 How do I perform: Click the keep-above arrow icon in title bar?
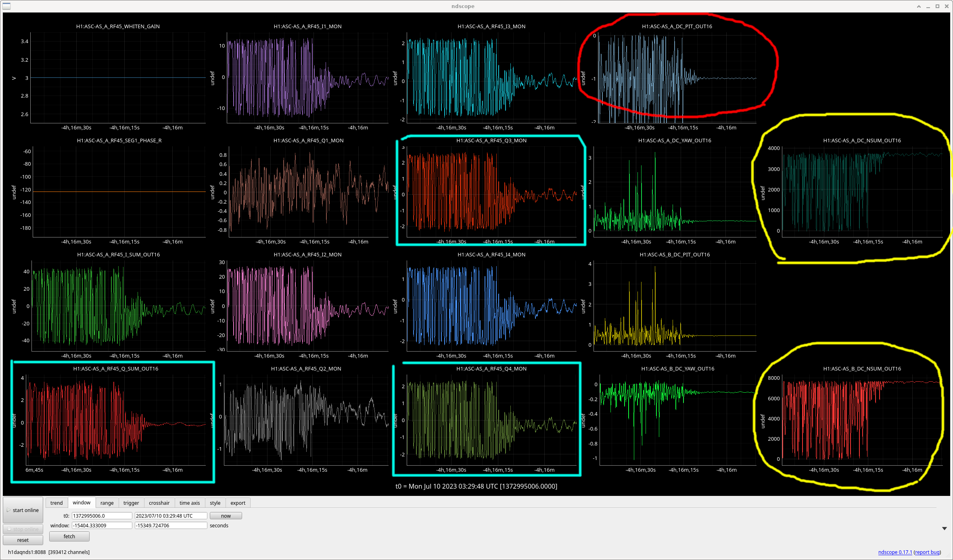(919, 6)
